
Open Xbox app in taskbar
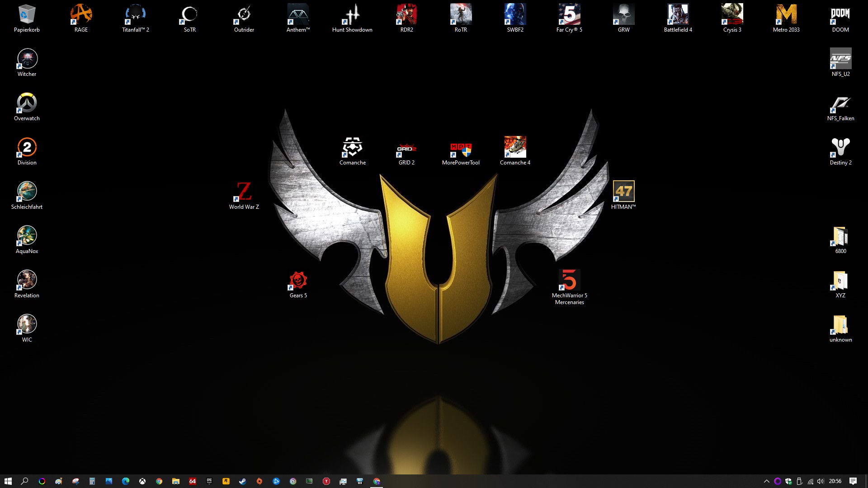[x=142, y=481]
